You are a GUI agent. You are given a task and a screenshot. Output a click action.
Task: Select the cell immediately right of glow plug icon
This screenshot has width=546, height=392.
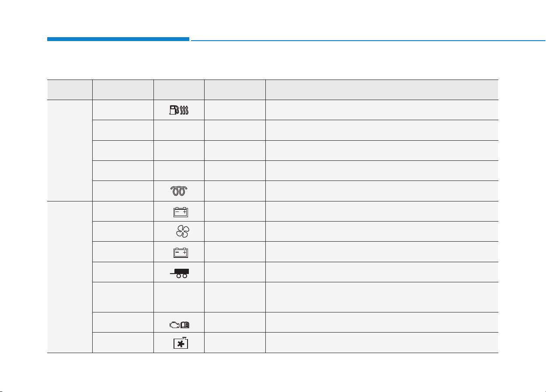pyautogui.click(x=235, y=191)
